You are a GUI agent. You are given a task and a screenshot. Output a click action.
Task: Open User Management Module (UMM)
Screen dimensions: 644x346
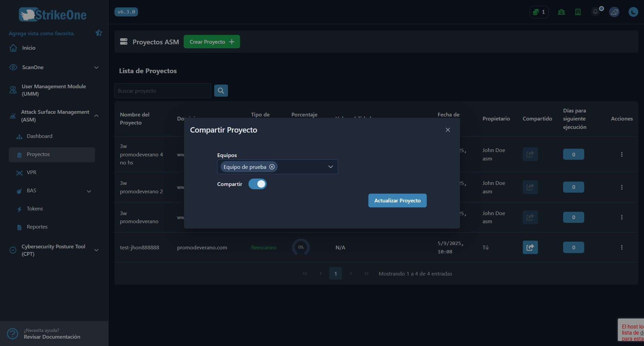(x=54, y=90)
